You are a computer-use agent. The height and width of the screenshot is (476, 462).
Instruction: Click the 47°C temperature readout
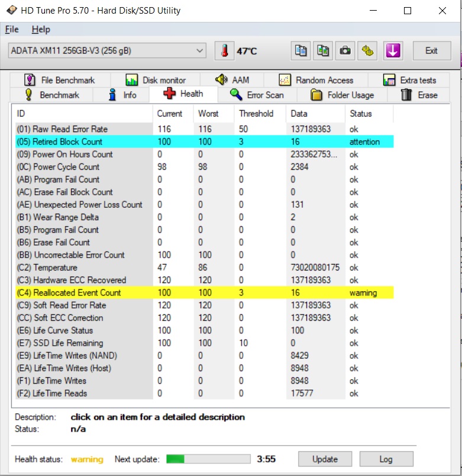(247, 51)
